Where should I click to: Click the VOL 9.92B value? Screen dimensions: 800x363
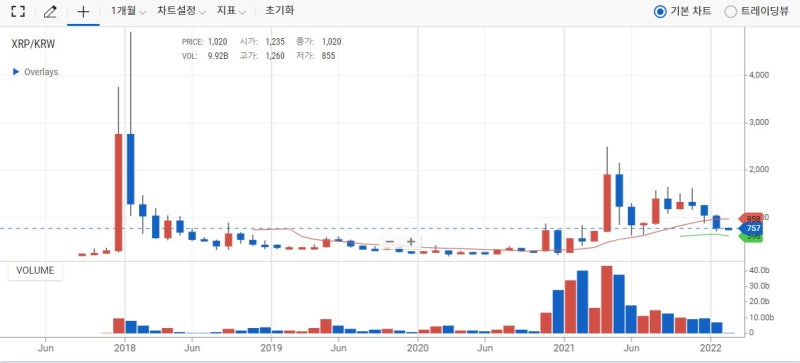tap(217, 56)
